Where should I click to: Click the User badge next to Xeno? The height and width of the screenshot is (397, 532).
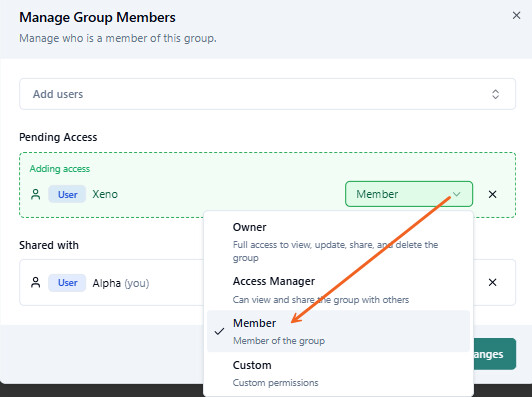67,194
